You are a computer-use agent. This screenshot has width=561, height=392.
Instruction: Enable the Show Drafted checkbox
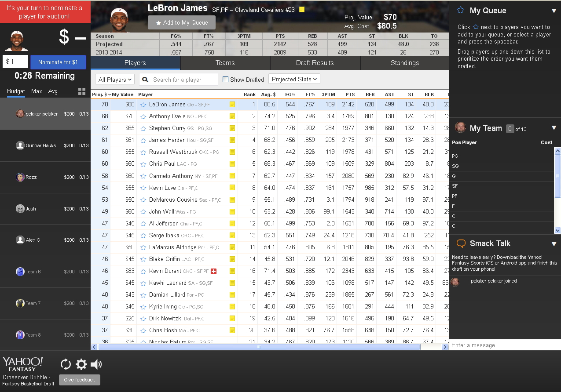[226, 80]
